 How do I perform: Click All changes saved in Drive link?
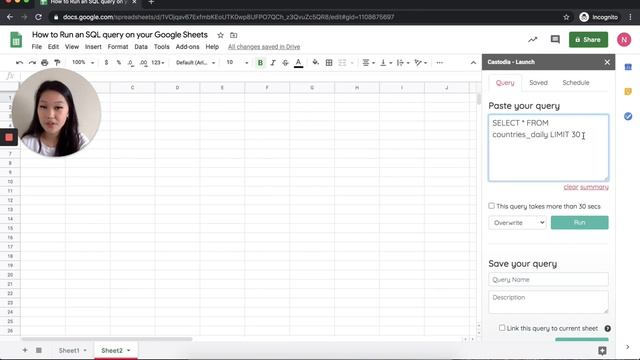click(x=264, y=47)
